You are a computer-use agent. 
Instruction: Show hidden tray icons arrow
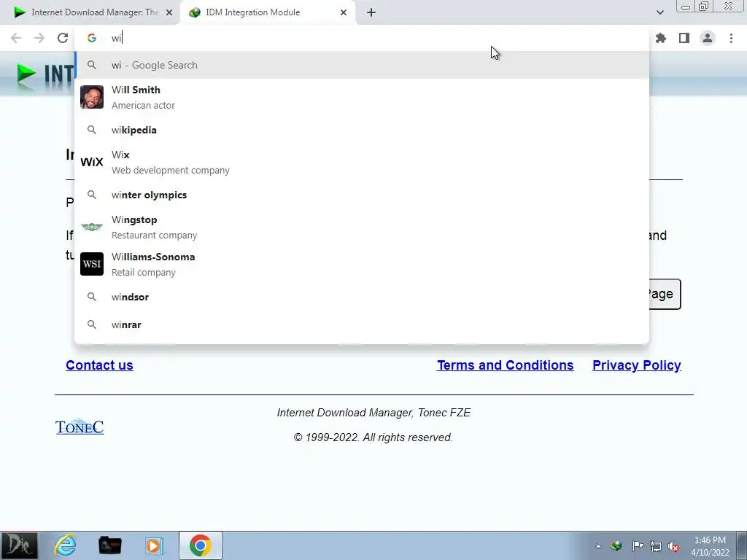[x=598, y=546]
